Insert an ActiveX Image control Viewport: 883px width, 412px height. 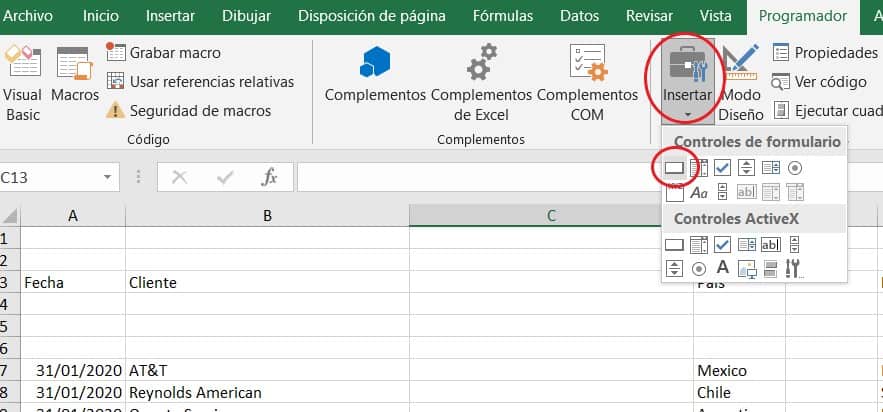[747, 269]
